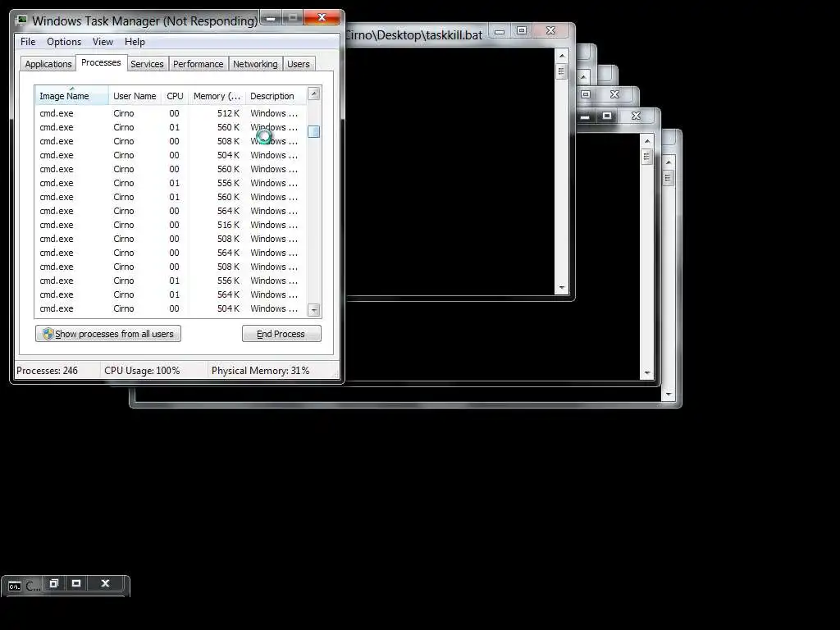840x630 pixels.
Task: Maximize the taskkill.bat console window
Action: pyautogui.click(x=521, y=31)
